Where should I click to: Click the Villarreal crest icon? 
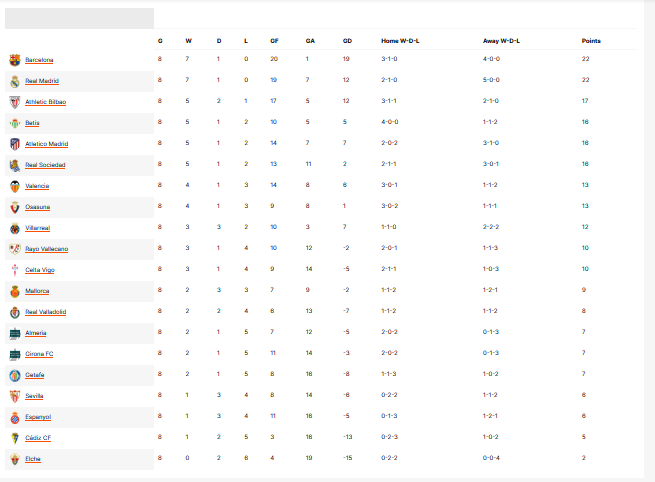pos(15,228)
